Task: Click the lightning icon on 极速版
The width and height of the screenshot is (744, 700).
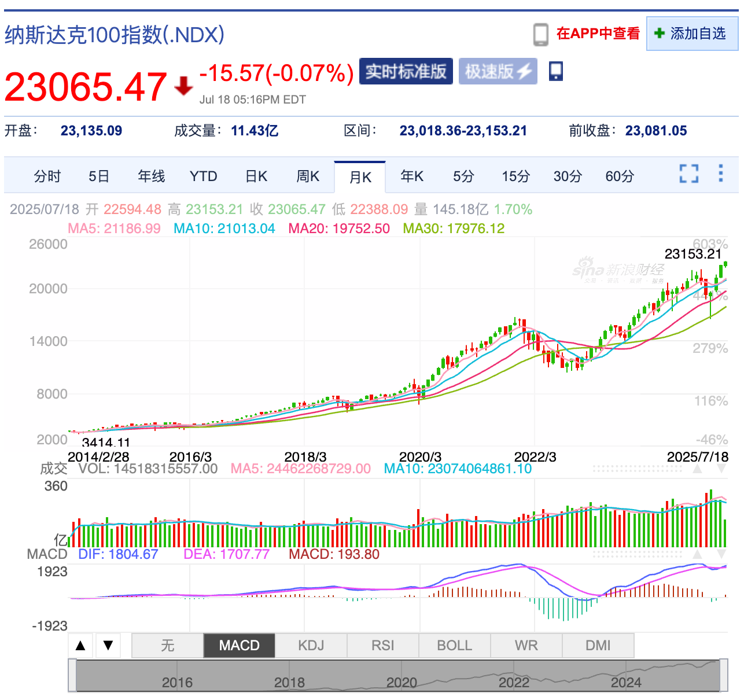Action: click(x=524, y=71)
